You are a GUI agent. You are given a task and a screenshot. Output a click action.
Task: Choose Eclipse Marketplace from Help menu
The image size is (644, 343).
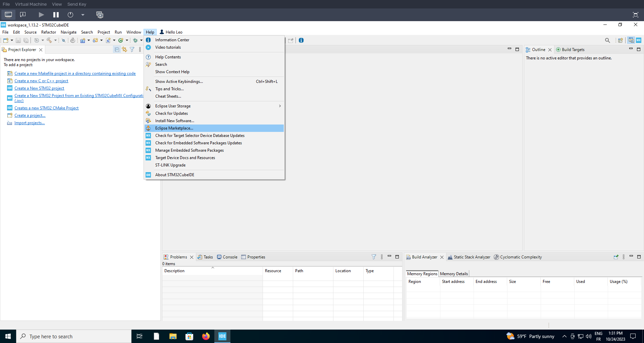pyautogui.click(x=214, y=128)
